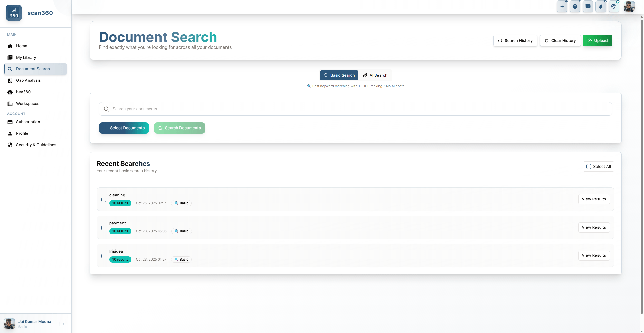Click the plus icon in the top toolbar

tap(562, 6)
